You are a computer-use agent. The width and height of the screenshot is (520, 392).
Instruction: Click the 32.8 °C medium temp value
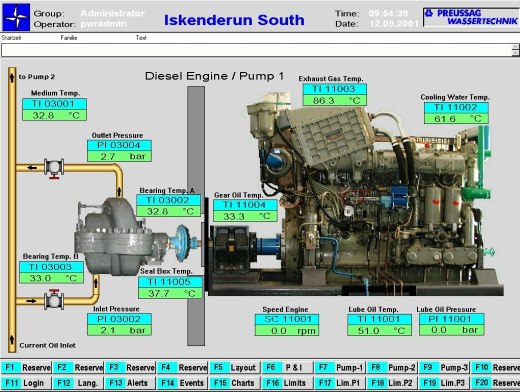[54, 115]
